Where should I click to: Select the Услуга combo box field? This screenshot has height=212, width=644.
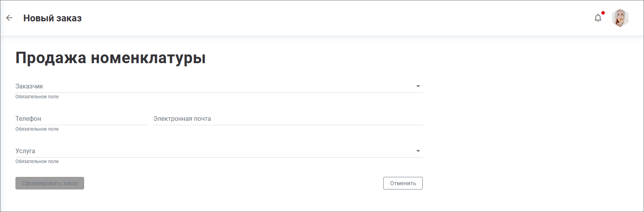pos(213,151)
